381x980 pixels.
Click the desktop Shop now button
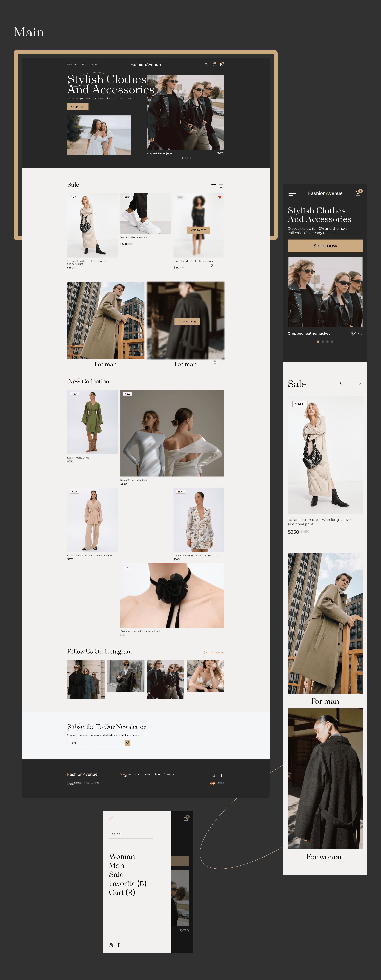click(x=78, y=107)
